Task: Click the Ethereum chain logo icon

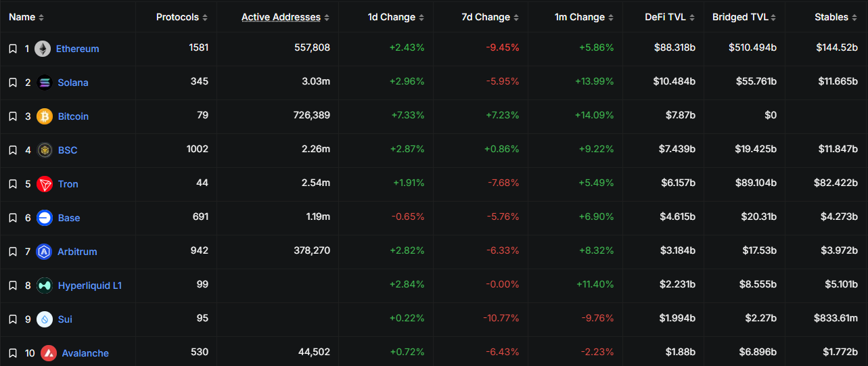Action: [43, 49]
